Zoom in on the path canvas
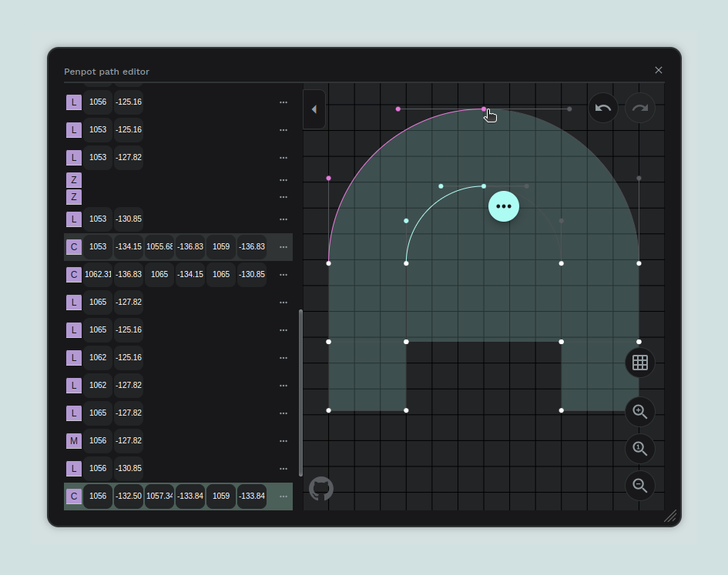The image size is (728, 575). click(x=639, y=412)
